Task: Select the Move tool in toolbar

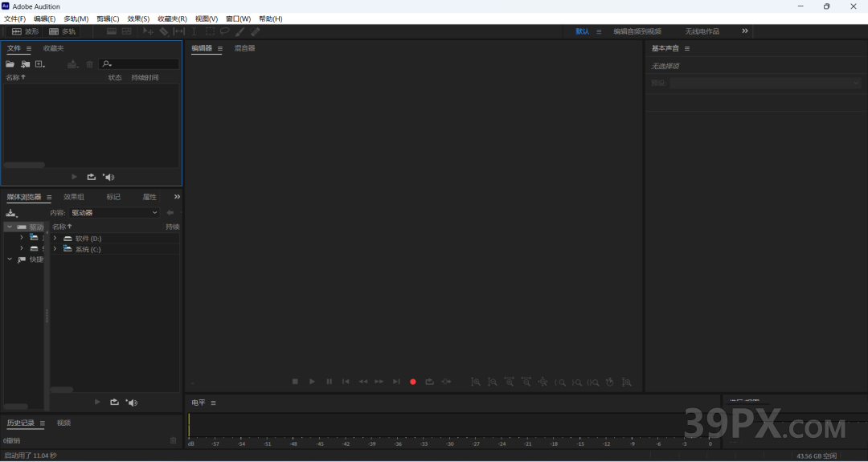Action: tap(148, 31)
